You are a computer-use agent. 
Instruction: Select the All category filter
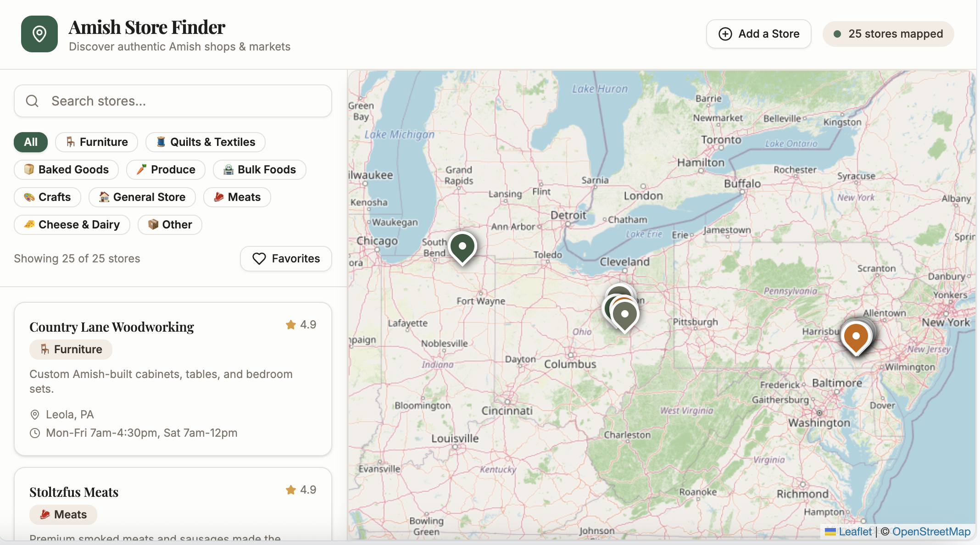31,142
